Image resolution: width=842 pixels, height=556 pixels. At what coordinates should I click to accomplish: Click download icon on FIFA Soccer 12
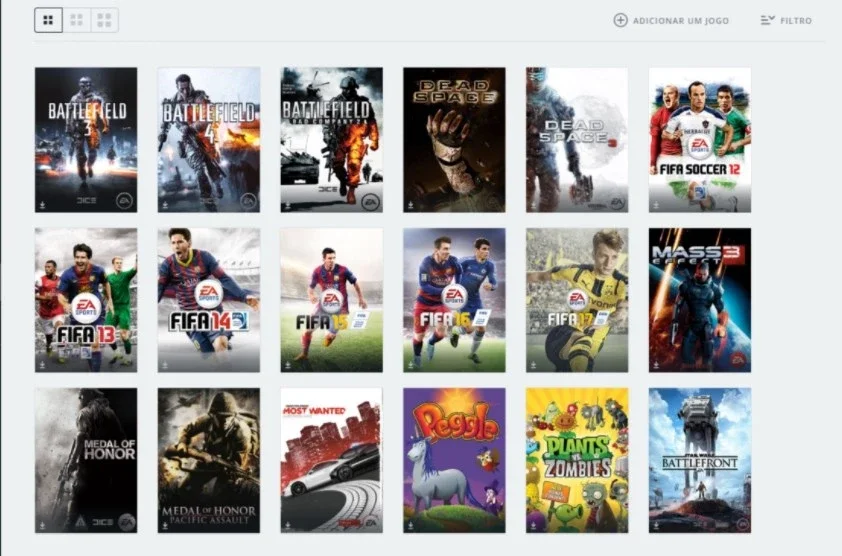coord(656,205)
